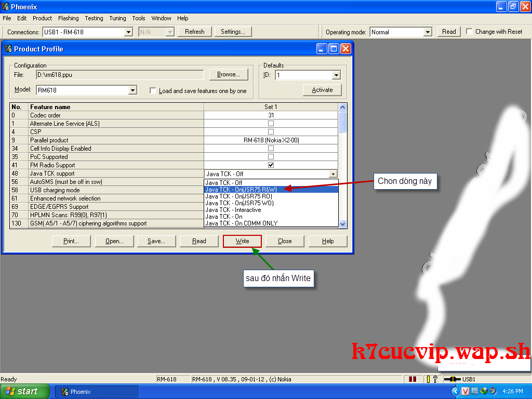532x399 pixels.
Task: Click the dark red bars status indicator
Action: click(x=413, y=379)
